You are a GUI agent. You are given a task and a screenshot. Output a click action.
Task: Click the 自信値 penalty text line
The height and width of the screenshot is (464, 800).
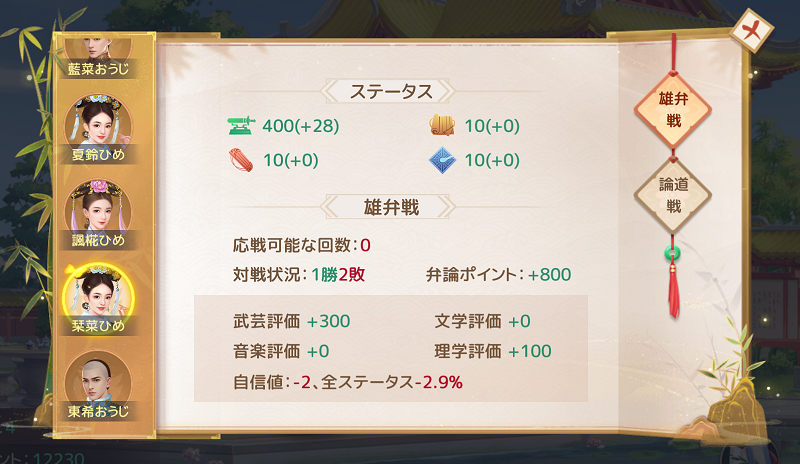(x=346, y=381)
